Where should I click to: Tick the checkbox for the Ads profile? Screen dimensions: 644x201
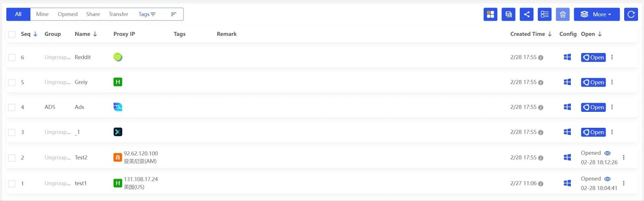(x=12, y=107)
